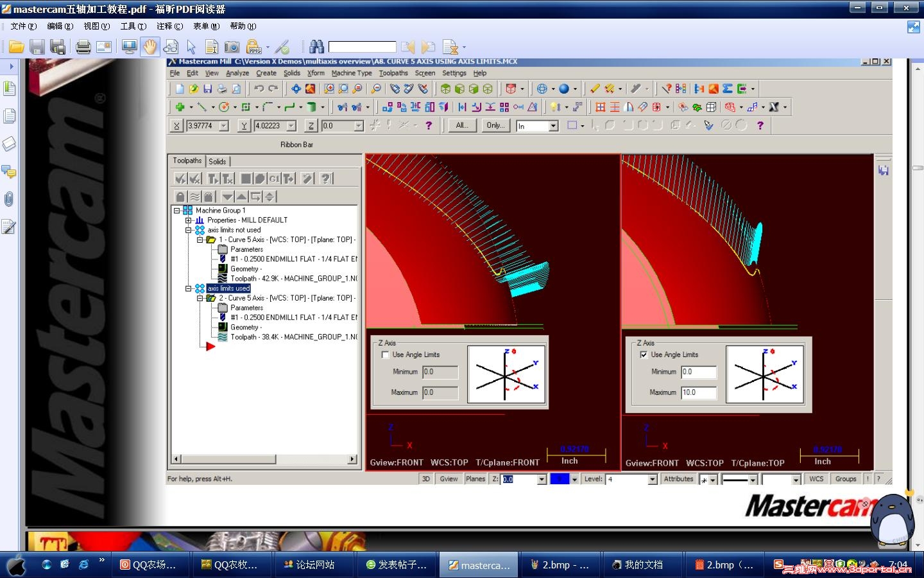Viewport: 924px width, 578px height.
Task: Choose the Snapshot camera tool
Action: 232,47
